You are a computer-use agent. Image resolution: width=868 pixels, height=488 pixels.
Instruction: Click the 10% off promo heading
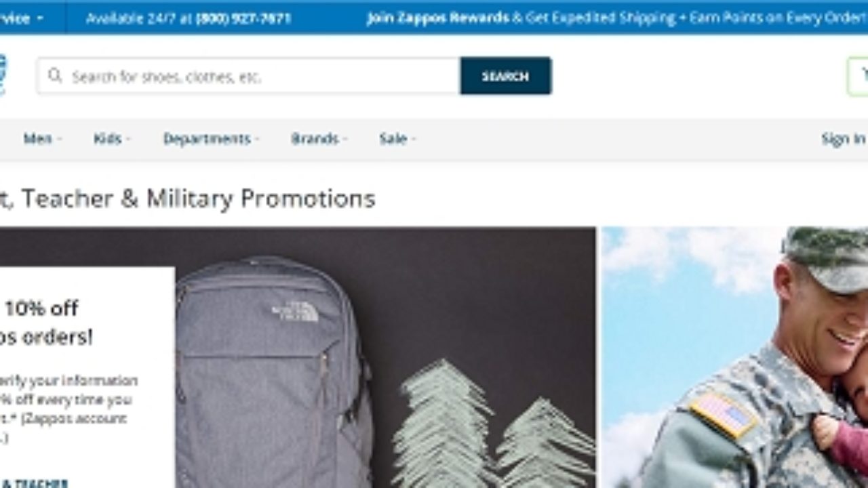[46, 322]
